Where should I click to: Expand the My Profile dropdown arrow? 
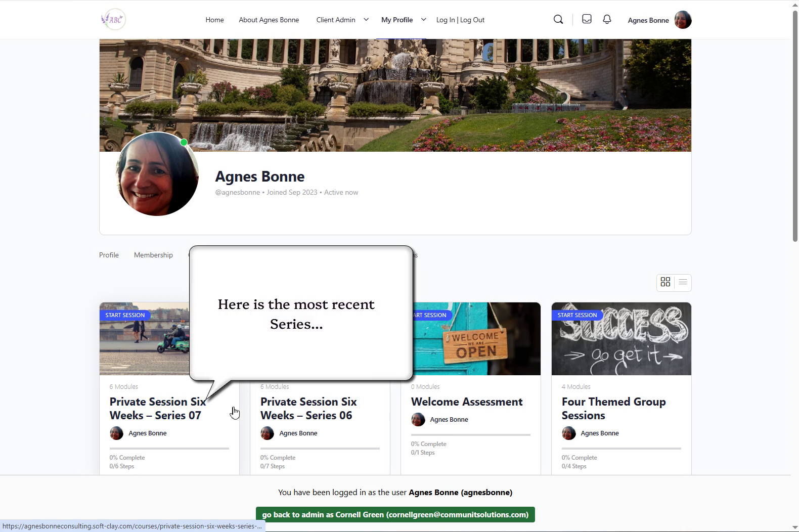pyautogui.click(x=424, y=20)
